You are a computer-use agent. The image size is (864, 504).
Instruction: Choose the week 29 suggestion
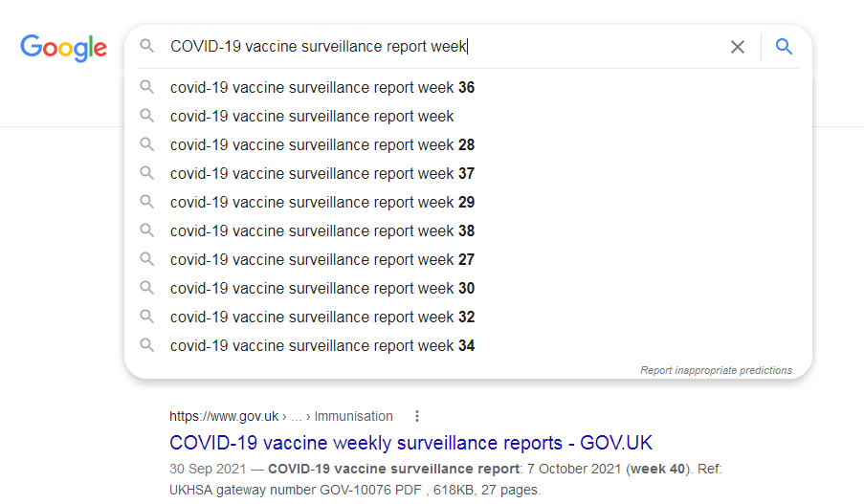point(322,203)
